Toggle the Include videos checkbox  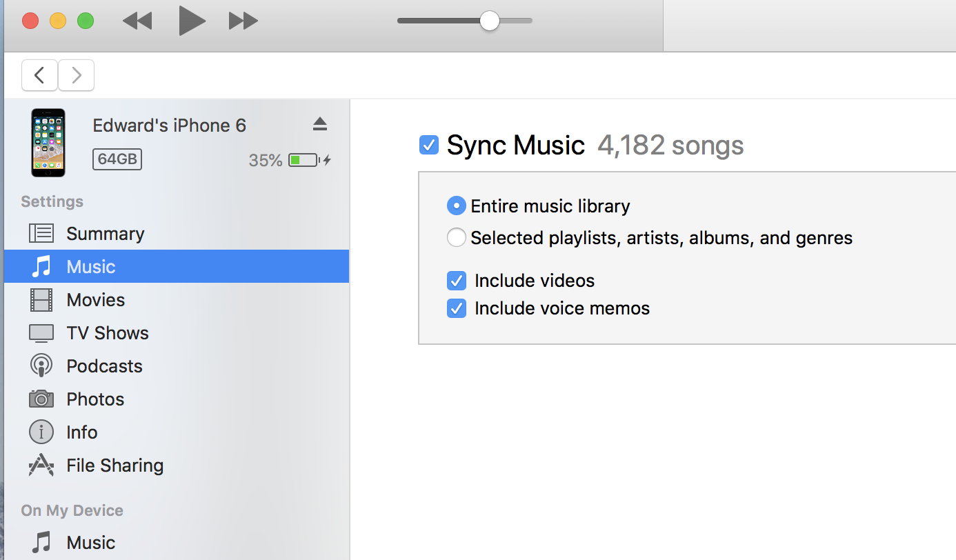pyautogui.click(x=456, y=281)
